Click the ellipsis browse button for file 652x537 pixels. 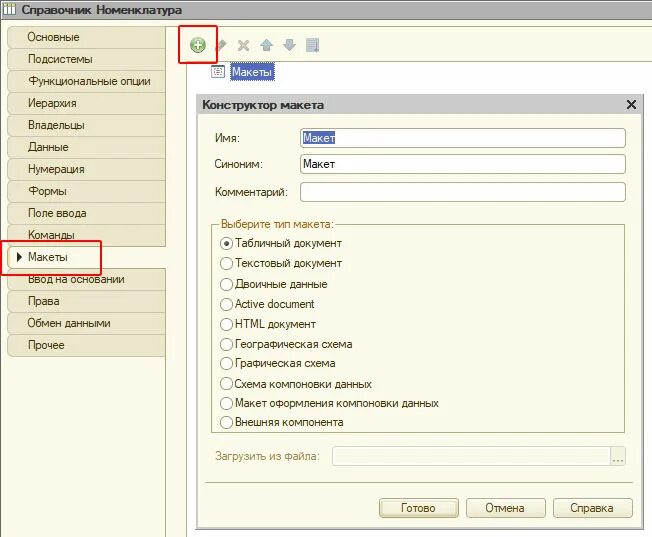(x=618, y=456)
